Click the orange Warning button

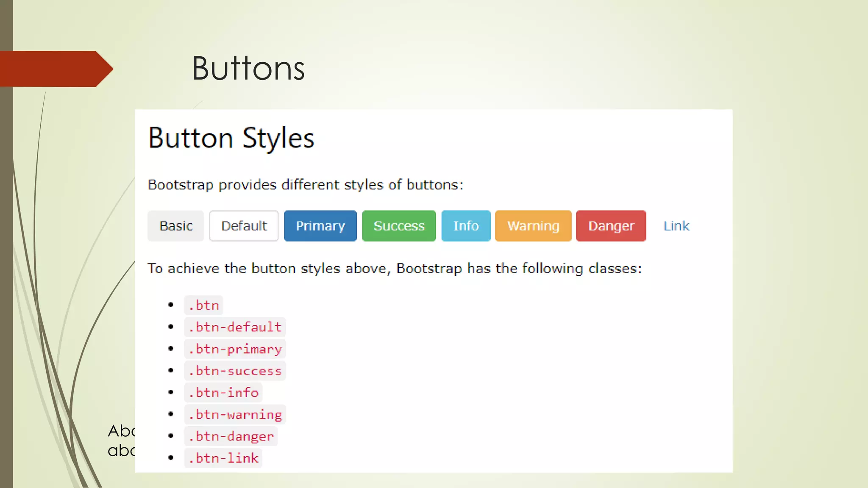pyautogui.click(x=533, y=226)
